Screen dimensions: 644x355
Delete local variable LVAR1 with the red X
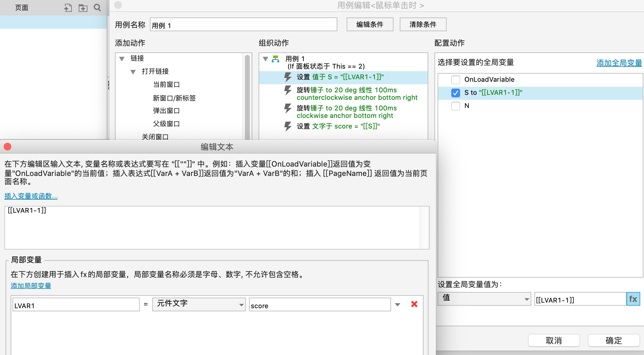pos(414,304)
